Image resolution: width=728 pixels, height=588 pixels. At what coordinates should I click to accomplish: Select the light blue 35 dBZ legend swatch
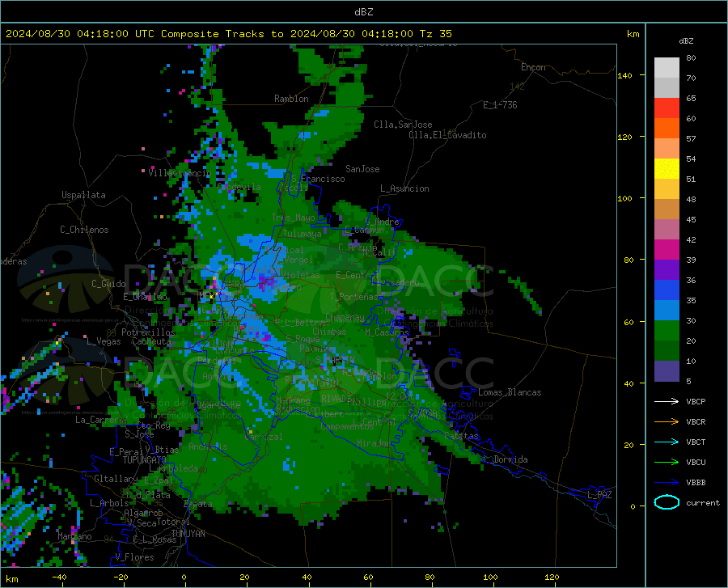click(x=667, y=311)
